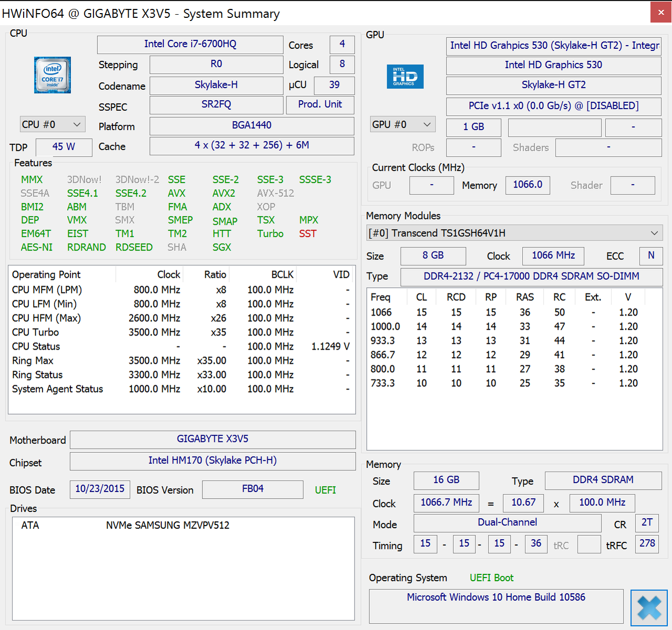This screenshot has height=630, width=672.
Task: Expand the Transcend TS1GSH64V1H memory module dropdown
Action: pos(514,233)
